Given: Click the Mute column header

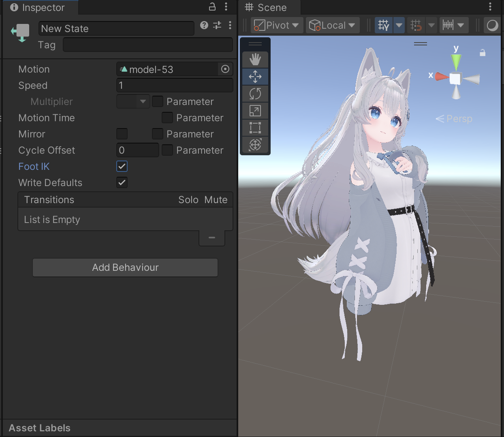Looking at the screenshot, I should point(216,200).
